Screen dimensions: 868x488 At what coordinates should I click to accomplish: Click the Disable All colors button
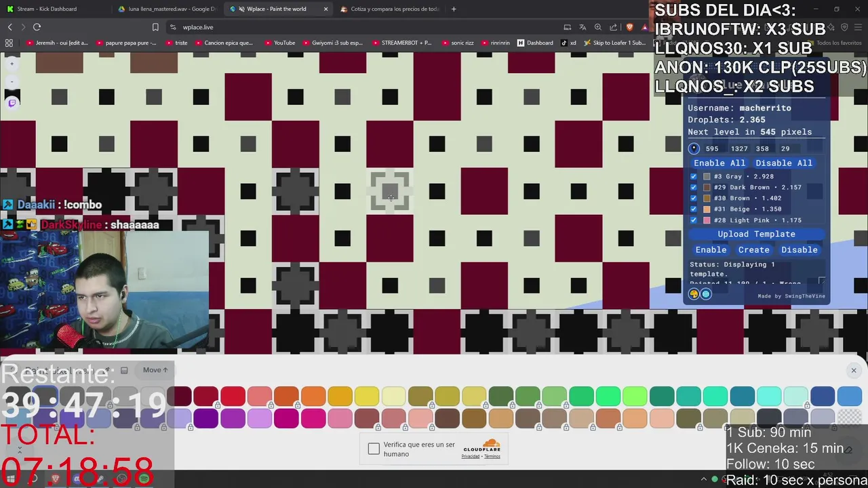pyautogui.click(x=784, y=163)
